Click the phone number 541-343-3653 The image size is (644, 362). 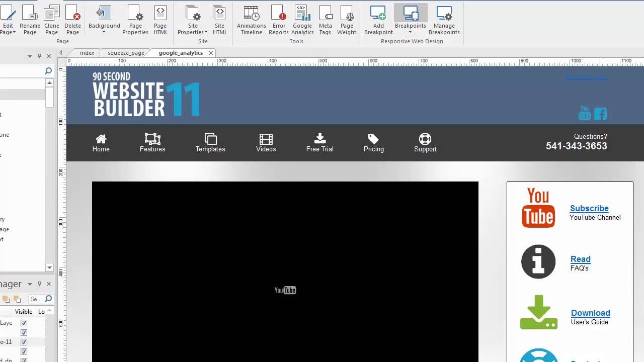coord(577,146)
